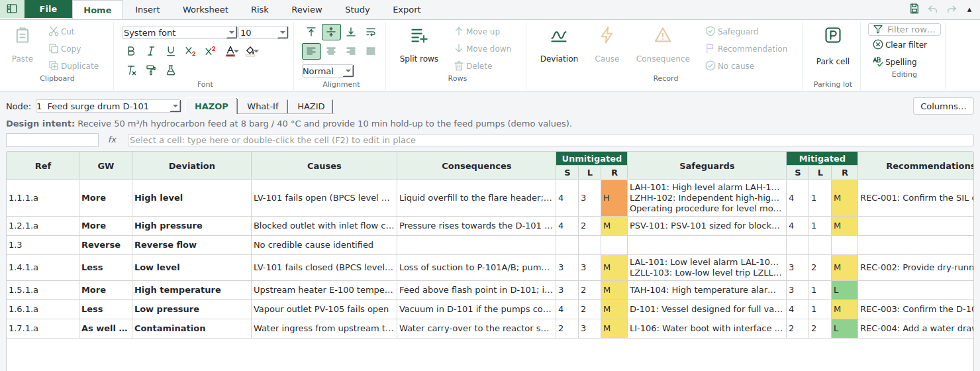Toggle underline formatting
The height and width of the screenshot is (371, 980).
tap(171, 52)
